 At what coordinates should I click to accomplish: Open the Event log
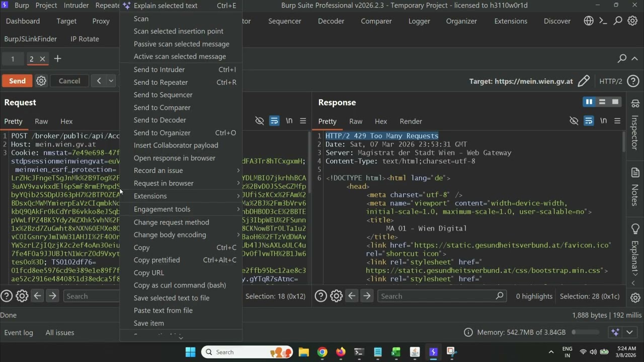pos(19,332)
